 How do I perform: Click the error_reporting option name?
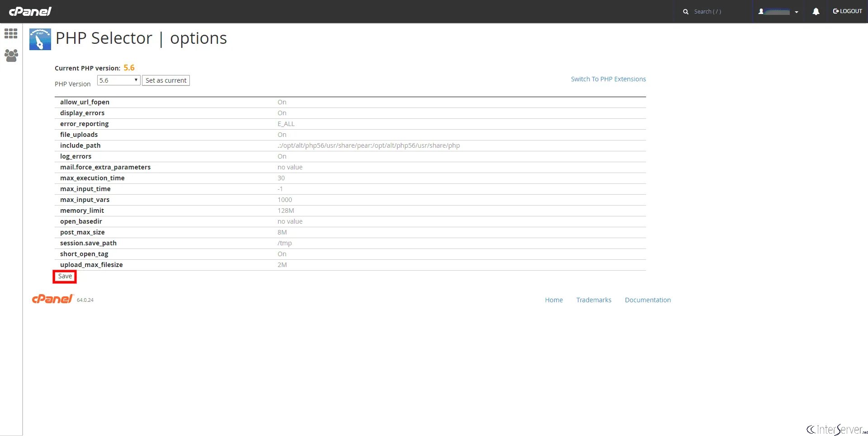85,124
